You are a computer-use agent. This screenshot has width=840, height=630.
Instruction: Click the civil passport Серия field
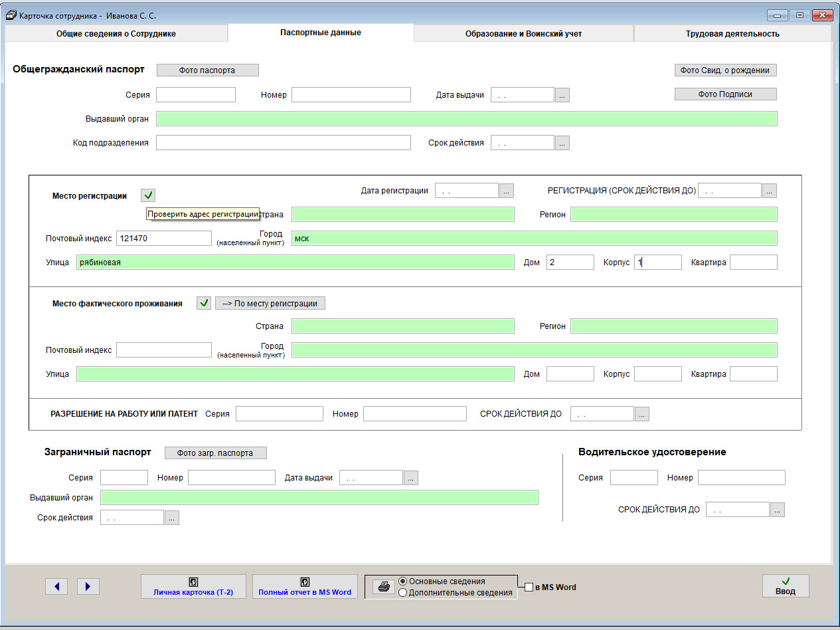[196, 95]
